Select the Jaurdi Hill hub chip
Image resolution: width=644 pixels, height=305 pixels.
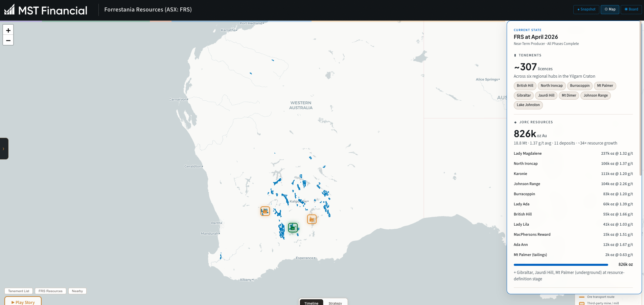click(546, 96)
